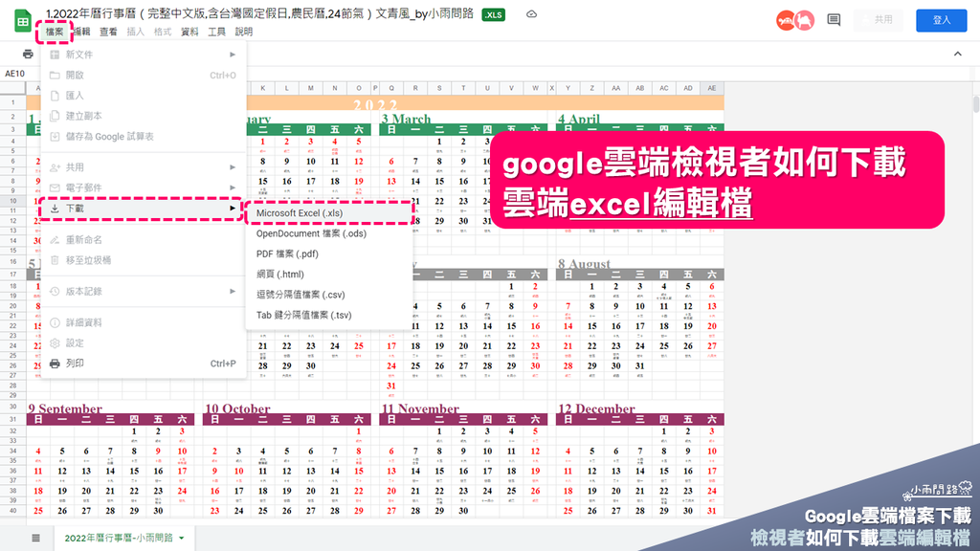This screenshot has width=980, height=551.
Task: Click the '12 December' month heading
Action: pos(595,408)
